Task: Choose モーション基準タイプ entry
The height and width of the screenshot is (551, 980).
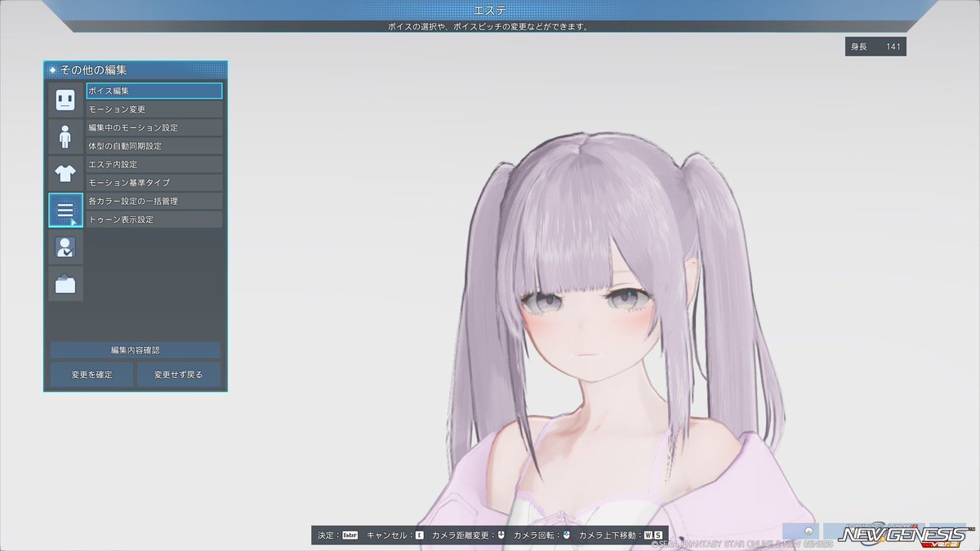Action: [x=154, y=183]
